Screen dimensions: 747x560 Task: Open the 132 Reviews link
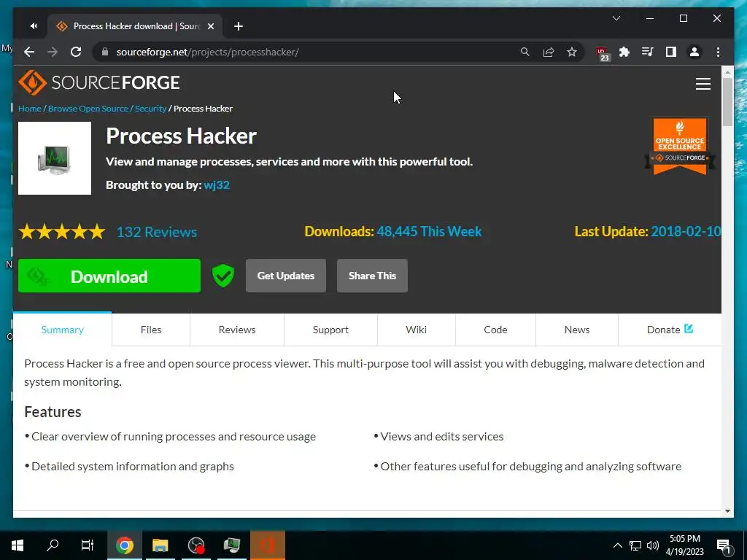(x=157, y=232)
